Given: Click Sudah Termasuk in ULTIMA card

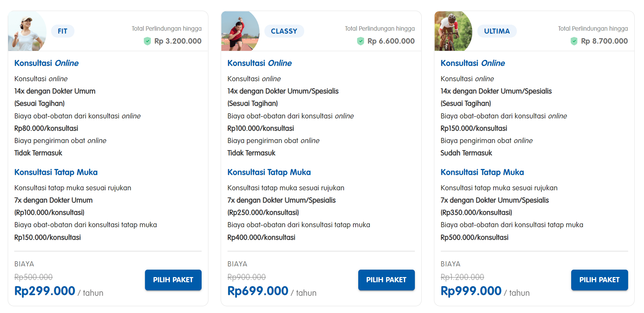Looking at the screenshot, I should tap(466, 153).
